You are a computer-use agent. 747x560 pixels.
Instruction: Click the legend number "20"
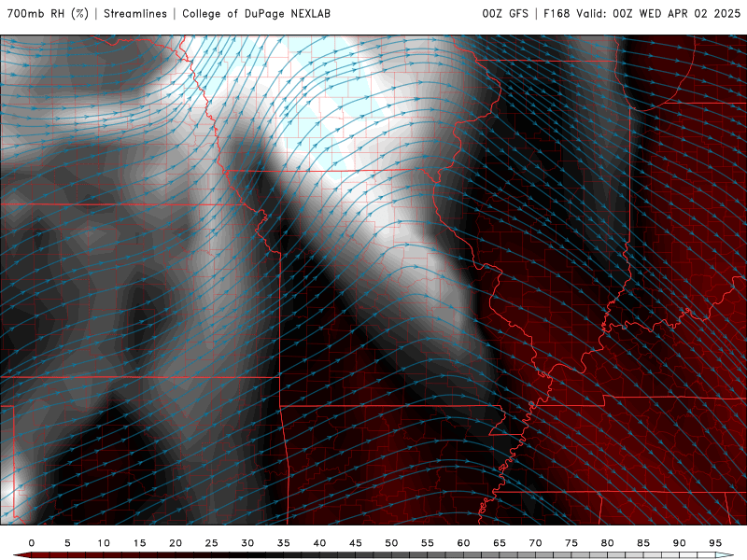pos(176,543)
